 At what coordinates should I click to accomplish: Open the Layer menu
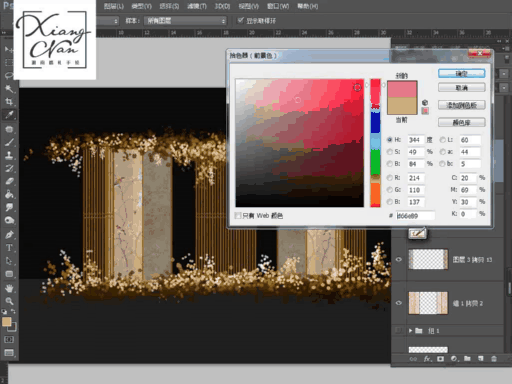[x=114, y=6]
